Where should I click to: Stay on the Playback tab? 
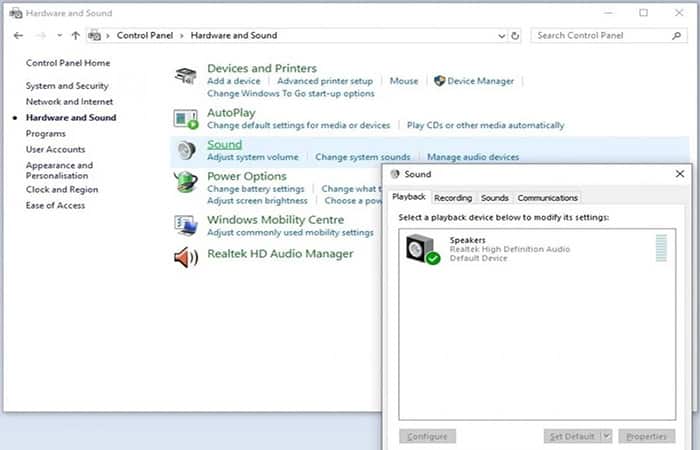(x=409, y=197)
